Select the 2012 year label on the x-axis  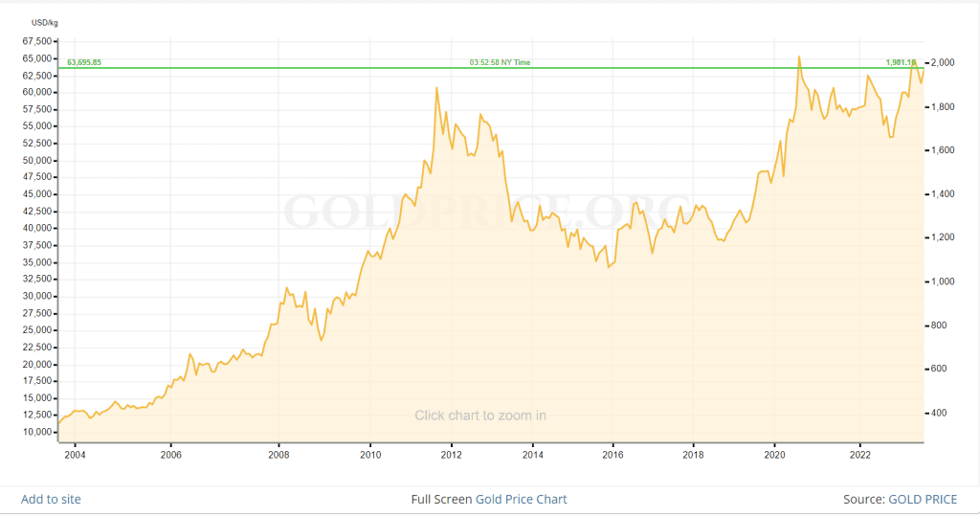[x=452, y=455]
